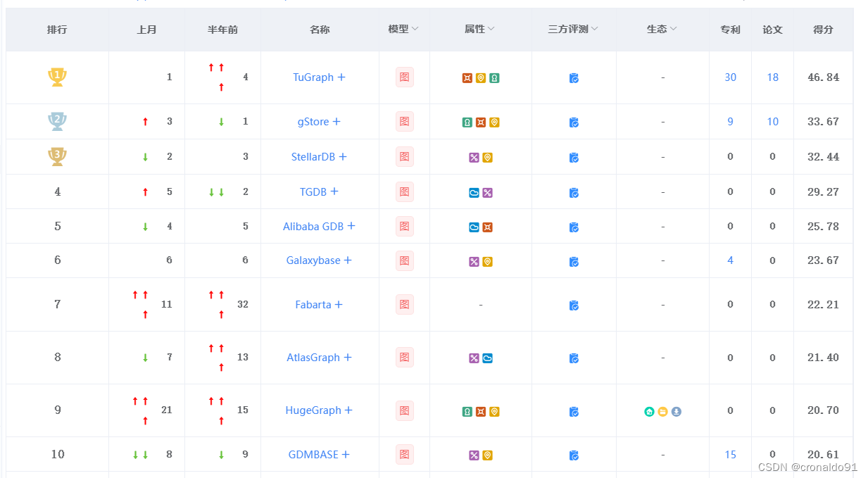Open the AtlasGraph database link
Screen dimensions: 868x478
[x=313, y=358]
